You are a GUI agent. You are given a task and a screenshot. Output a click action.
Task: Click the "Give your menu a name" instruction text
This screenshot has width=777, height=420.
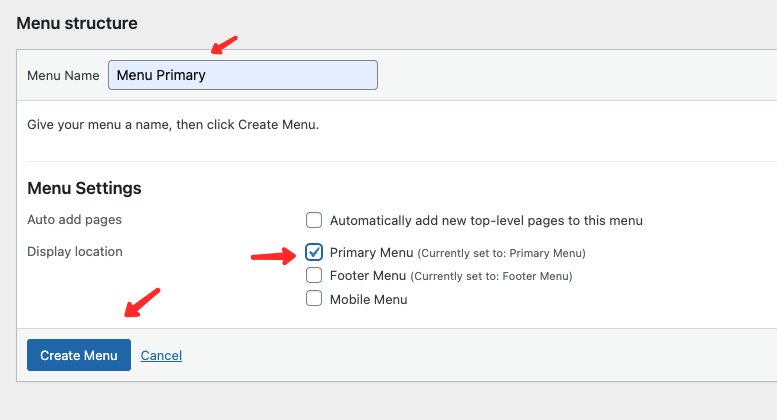173,126
